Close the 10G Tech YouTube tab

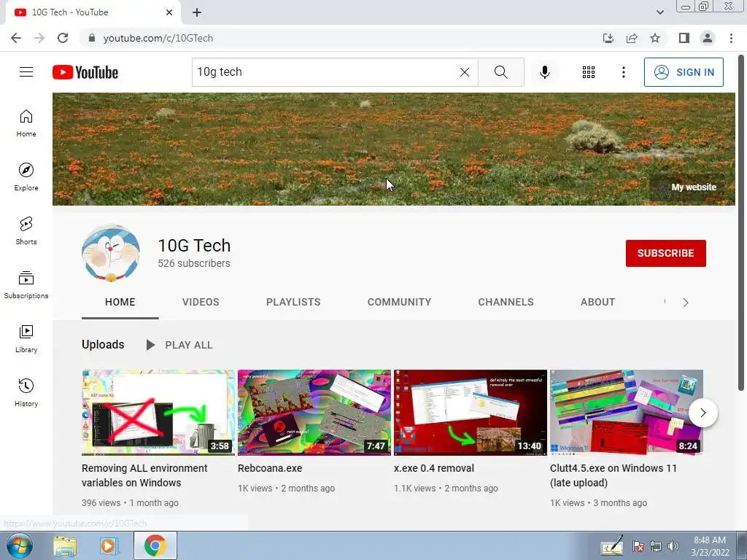pos(169,12)
